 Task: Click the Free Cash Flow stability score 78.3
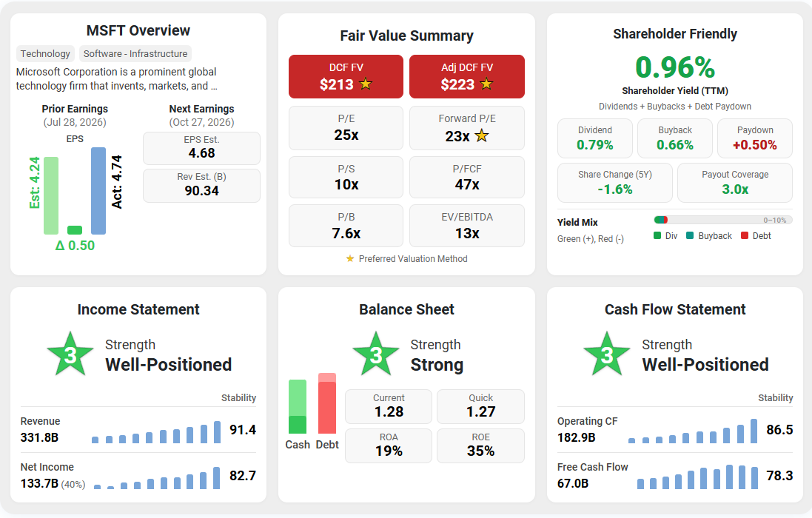779,476
